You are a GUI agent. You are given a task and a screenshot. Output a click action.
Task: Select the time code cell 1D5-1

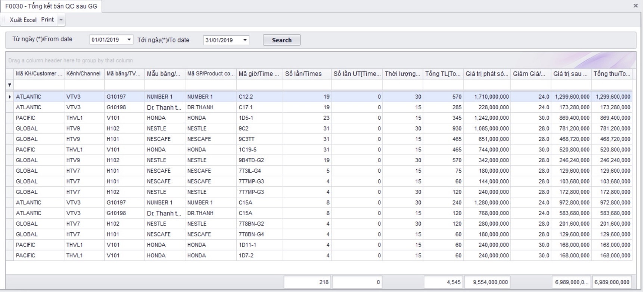tap(259, 118)
